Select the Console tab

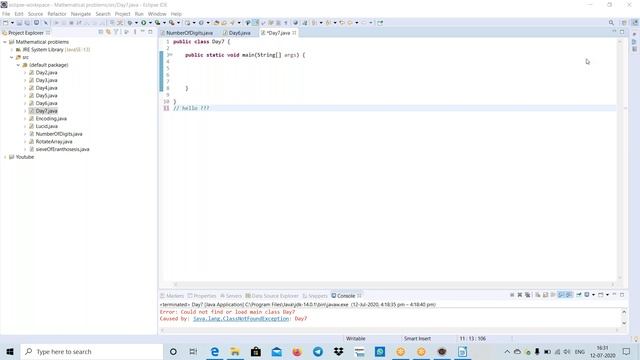coord(346,296)
